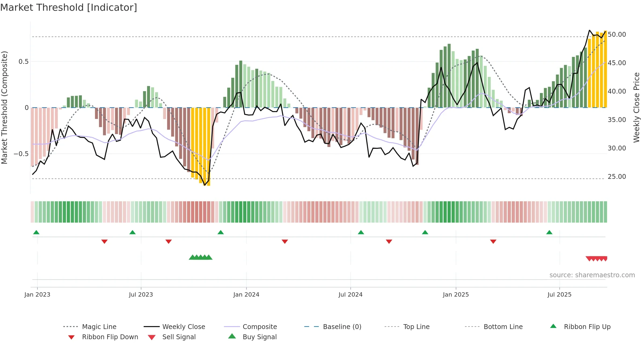Click the chart title Market Threshold [Indicator]
The width and height of the screenshot is (644, 362).
(69, 8)
